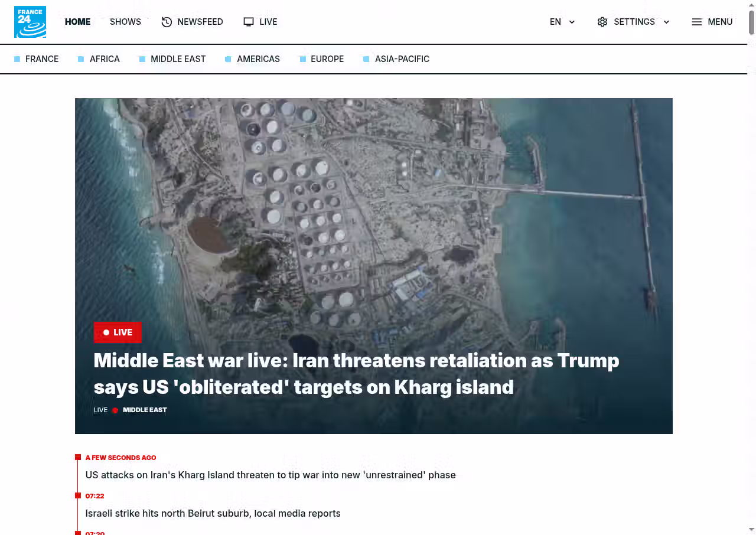Click the page vertical scrollbar

tap(752, 267)
